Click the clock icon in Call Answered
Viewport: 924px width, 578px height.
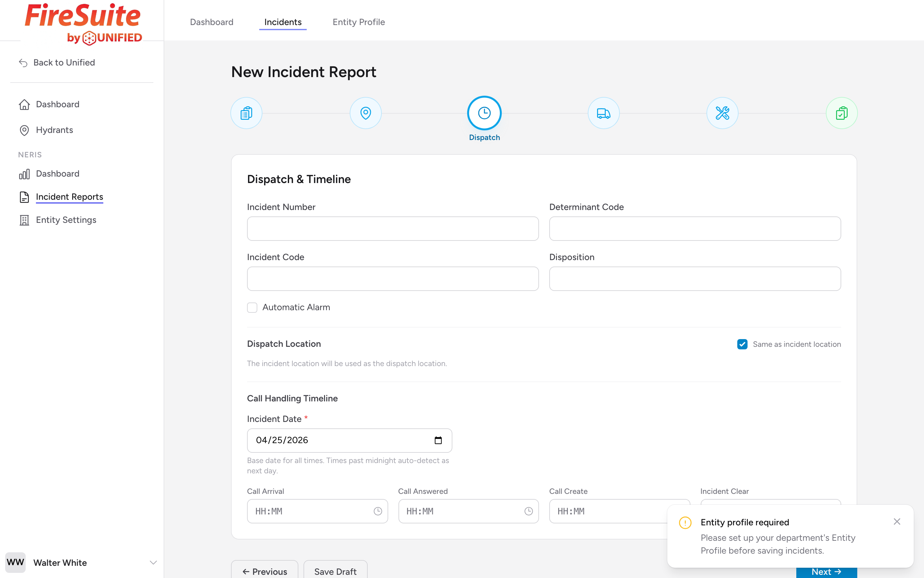coord(528,511)
